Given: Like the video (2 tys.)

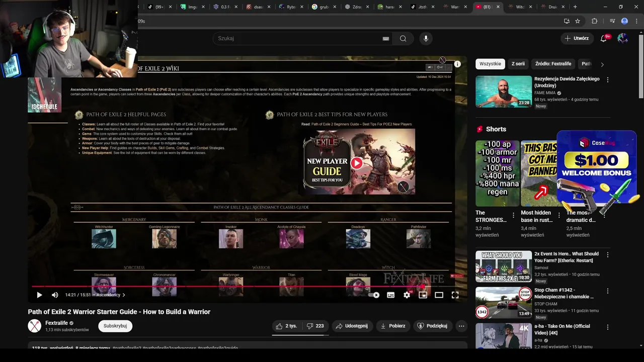Looking at the screenshot, I should [x=286, y=326].
